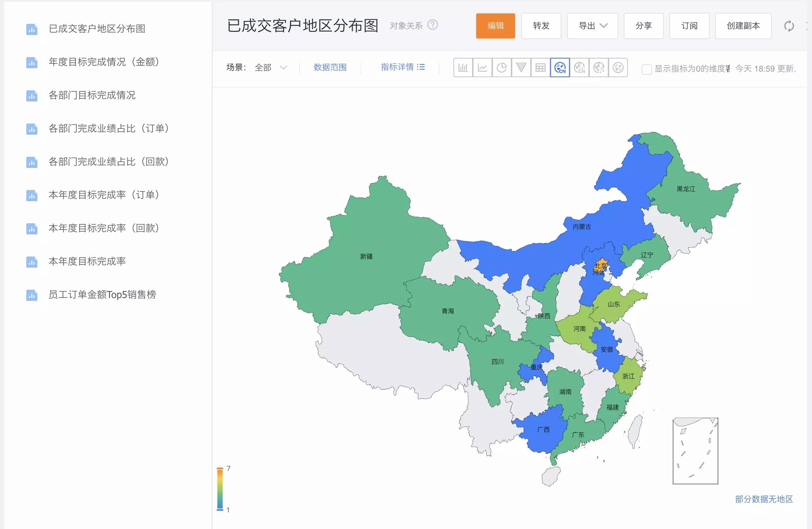Click the help icon beside 对象关系
The width and height of the screenshot is (812, 529).
[x=433, y=25]
